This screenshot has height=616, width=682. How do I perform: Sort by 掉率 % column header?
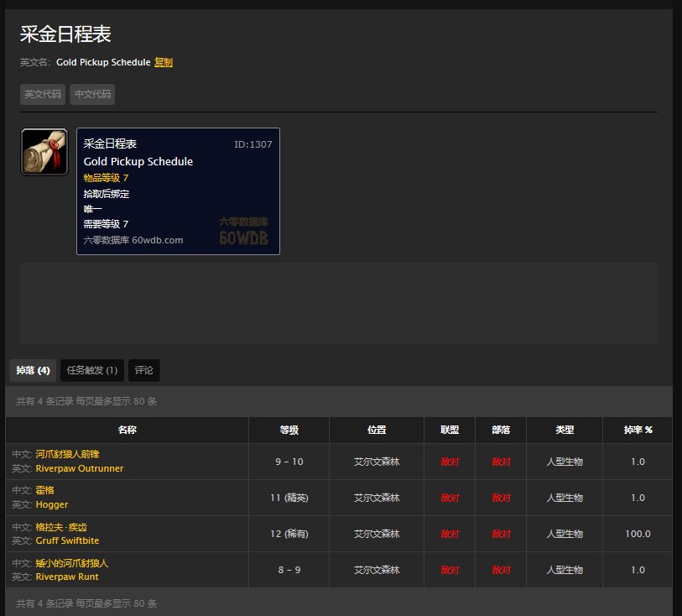click(x=638, y=430)
